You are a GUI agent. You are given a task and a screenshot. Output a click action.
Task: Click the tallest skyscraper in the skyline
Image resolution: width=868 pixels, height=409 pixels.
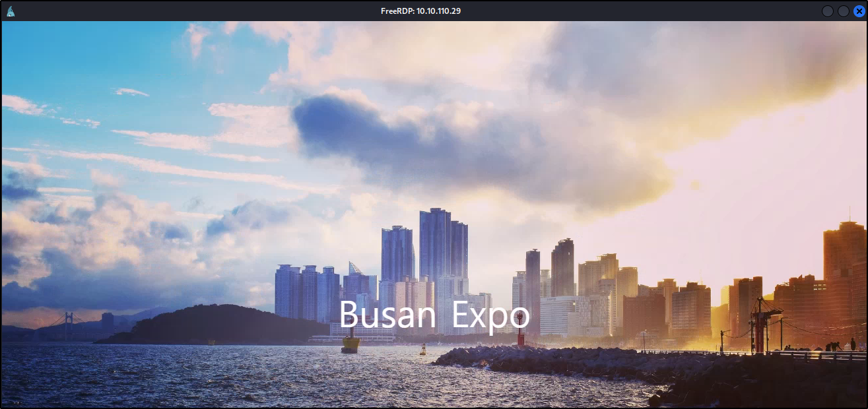[x=435, y=244]
